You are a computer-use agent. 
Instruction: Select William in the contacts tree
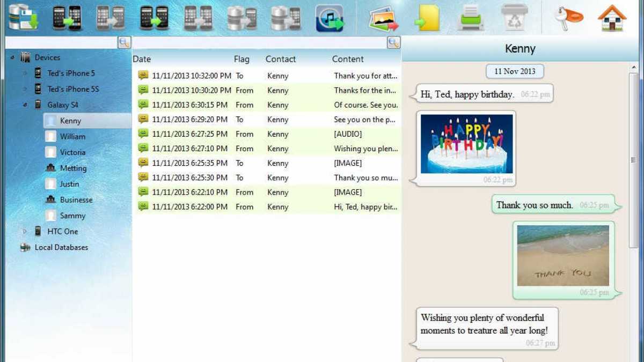72,137
